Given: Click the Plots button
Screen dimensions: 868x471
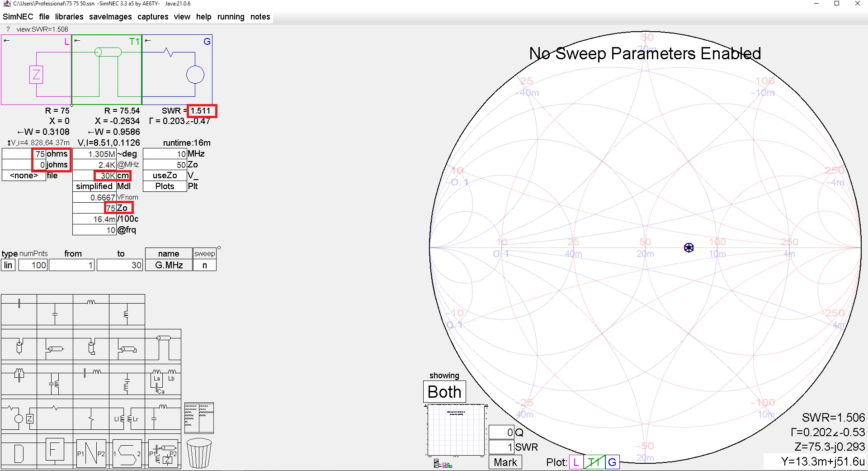Looking at the screenshot, I should [165, 186].
